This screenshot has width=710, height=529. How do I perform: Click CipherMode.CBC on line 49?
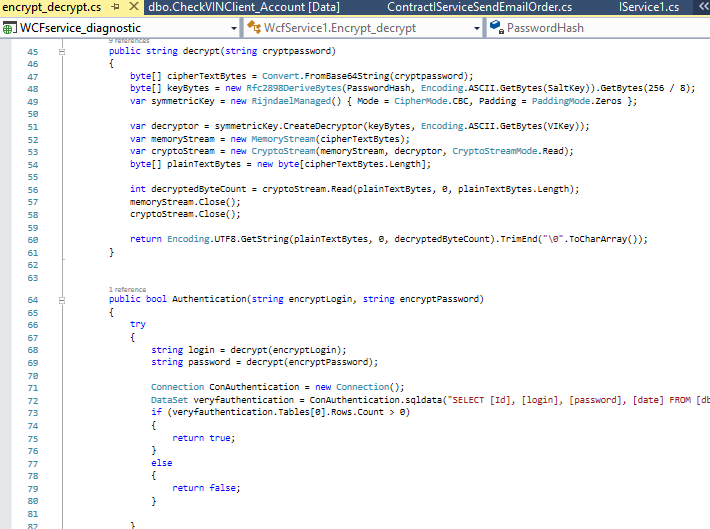coord(431,101)
